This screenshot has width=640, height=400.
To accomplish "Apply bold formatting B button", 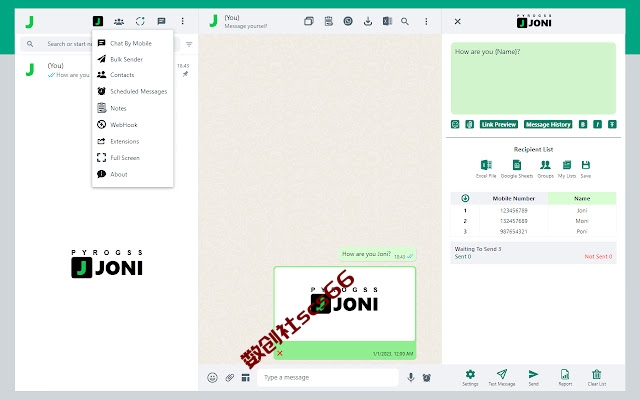I will point(583,124).
